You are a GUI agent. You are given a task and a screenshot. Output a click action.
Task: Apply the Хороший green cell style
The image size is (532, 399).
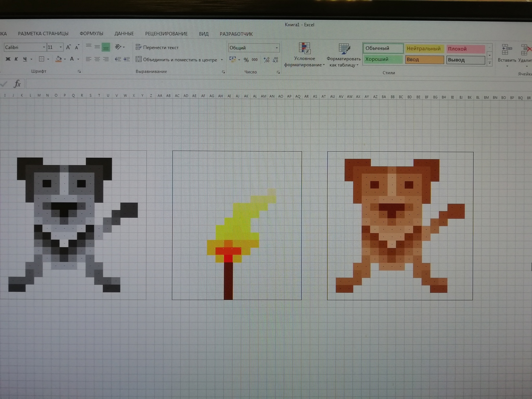pos(383,59)
